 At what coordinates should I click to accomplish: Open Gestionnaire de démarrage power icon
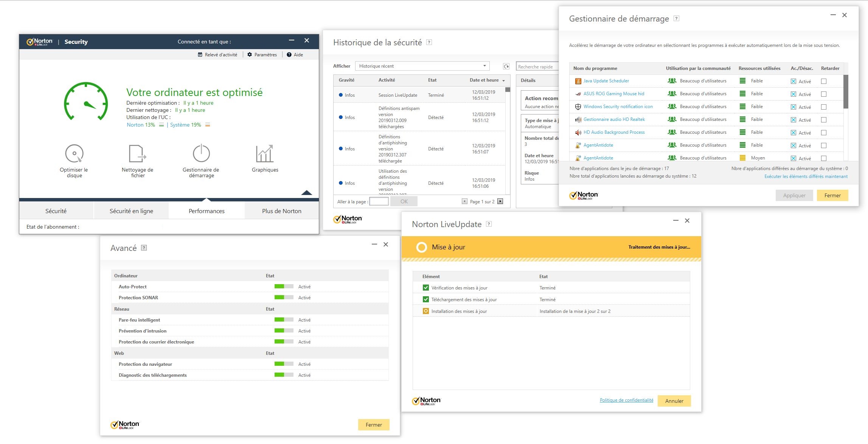(x=201, y=153)
